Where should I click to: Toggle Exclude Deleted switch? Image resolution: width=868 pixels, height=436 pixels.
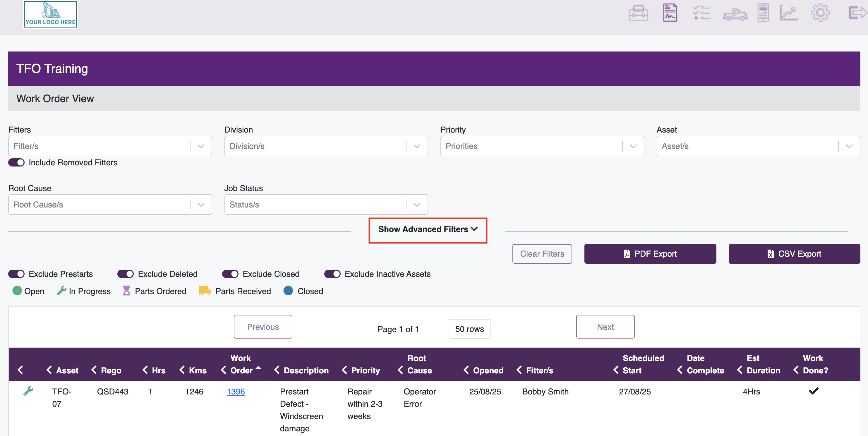[x=126, y=274]
